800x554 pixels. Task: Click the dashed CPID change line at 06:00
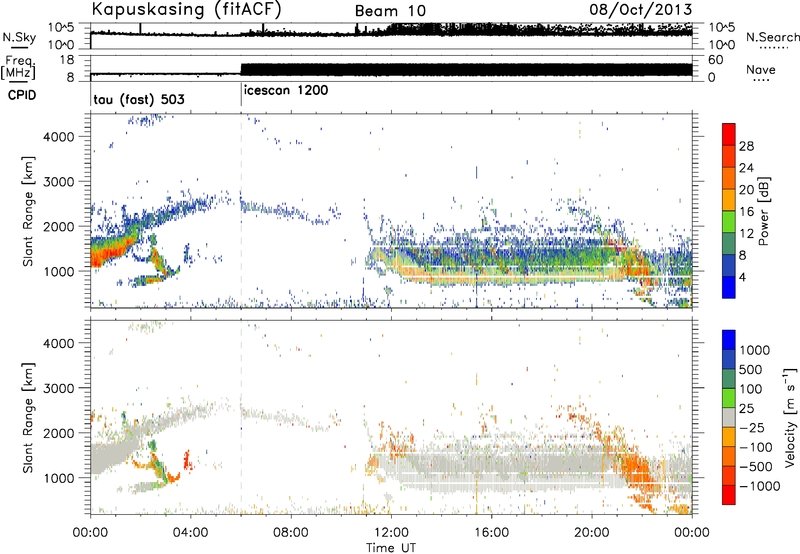[x=241, y=211]
